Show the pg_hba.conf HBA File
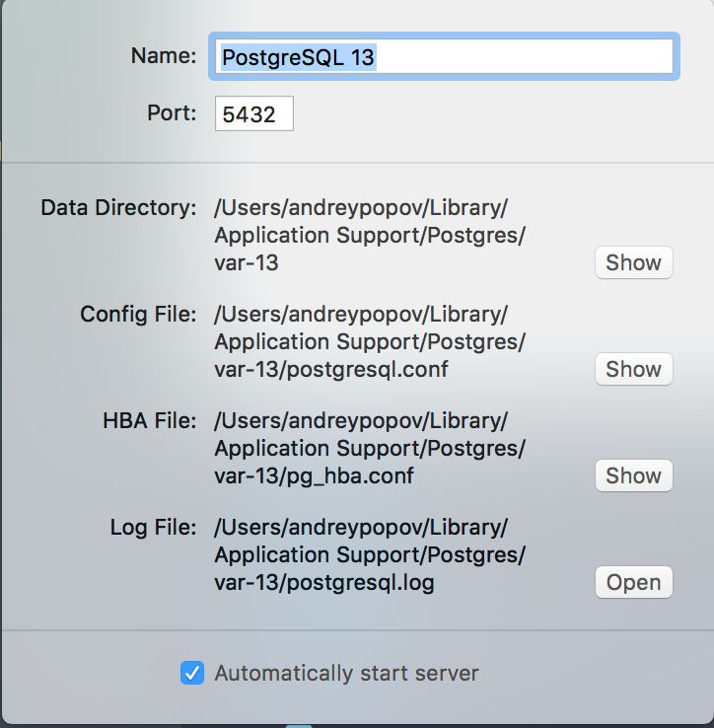The image size is (714, 728). click(x=634, y=475)
